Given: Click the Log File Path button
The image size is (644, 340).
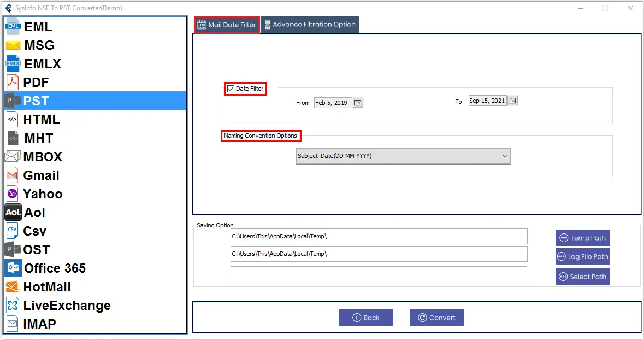Looking at the screenshot, I should 582,256.
